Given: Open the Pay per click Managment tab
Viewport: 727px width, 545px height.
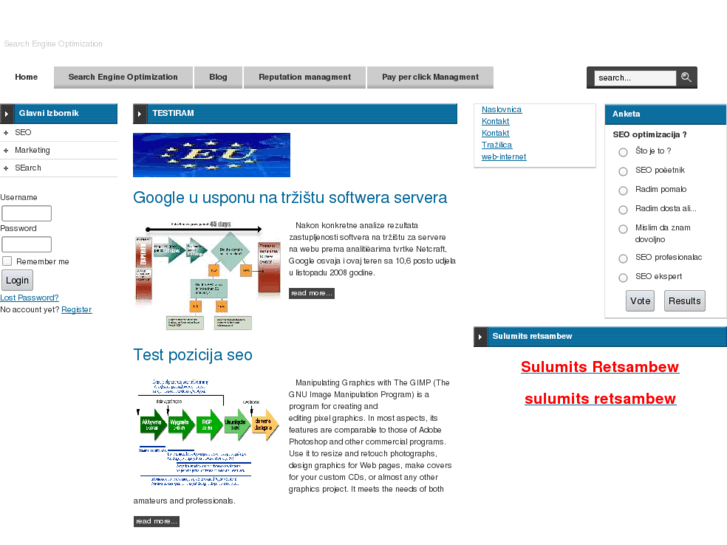Looking at the screenshot, I should [430, 77].
